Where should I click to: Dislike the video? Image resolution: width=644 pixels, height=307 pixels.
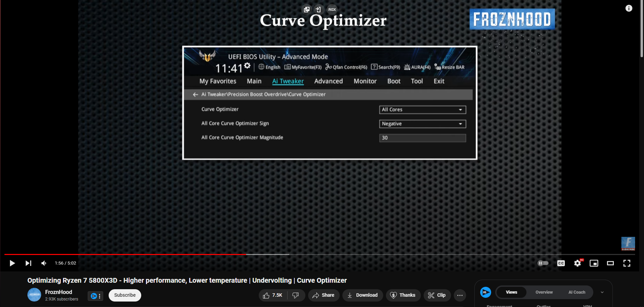point(296,295)
